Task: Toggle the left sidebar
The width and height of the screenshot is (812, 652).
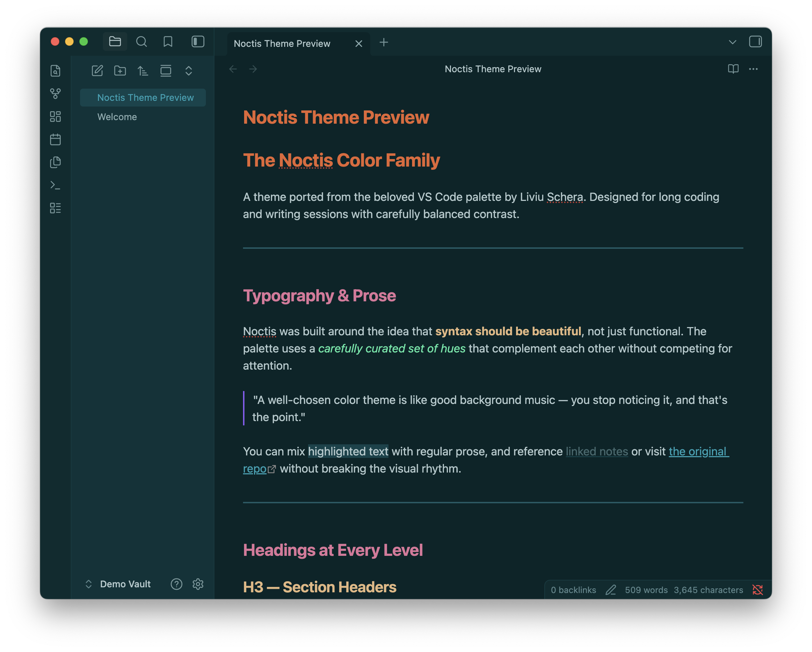Action: 198,41
